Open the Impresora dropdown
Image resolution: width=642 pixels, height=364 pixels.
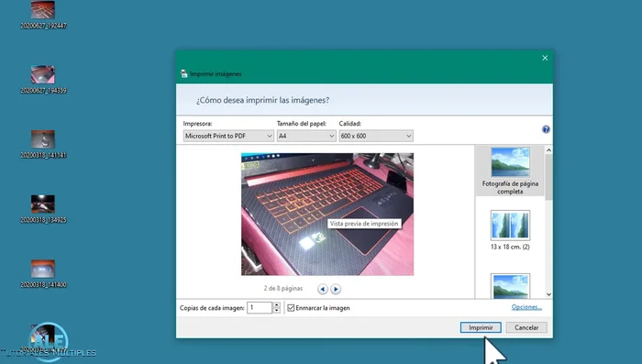(228, 136)
